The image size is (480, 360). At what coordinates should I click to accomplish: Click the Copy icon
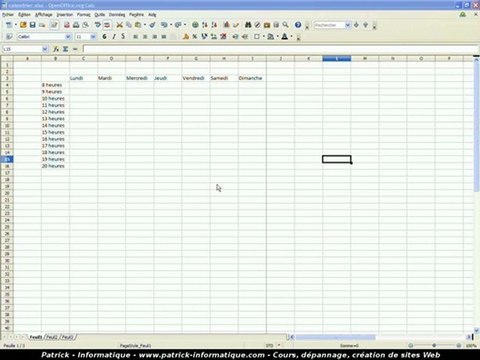click(x=129, y=25)
